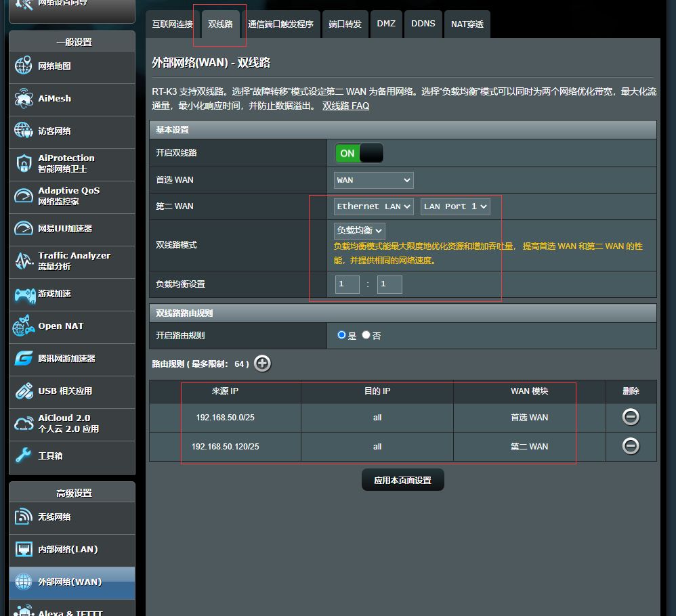Click the 来源 IP column header
This screenshot has width=676, height=616.
click(225, 391)
